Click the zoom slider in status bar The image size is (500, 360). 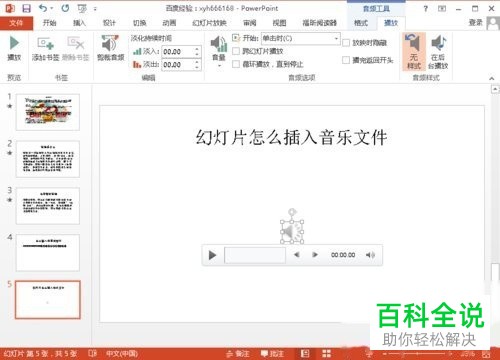click(417, 354)
